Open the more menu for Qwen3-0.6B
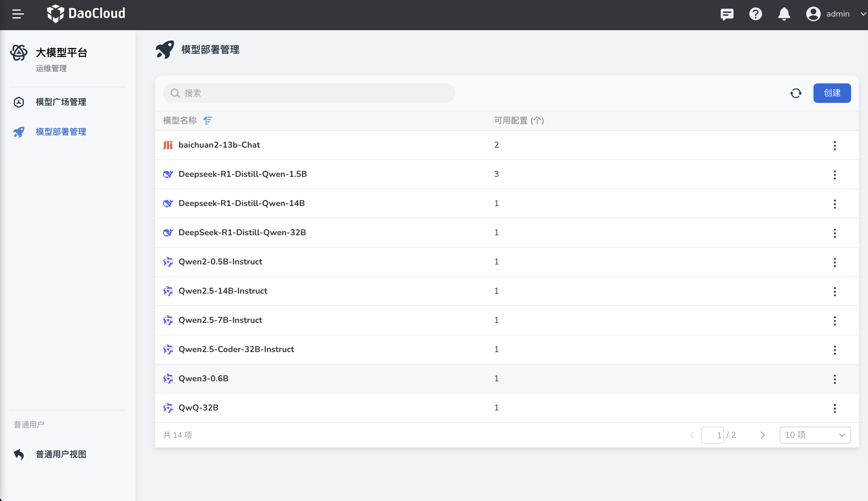868x501 pixels. point(835,379)
